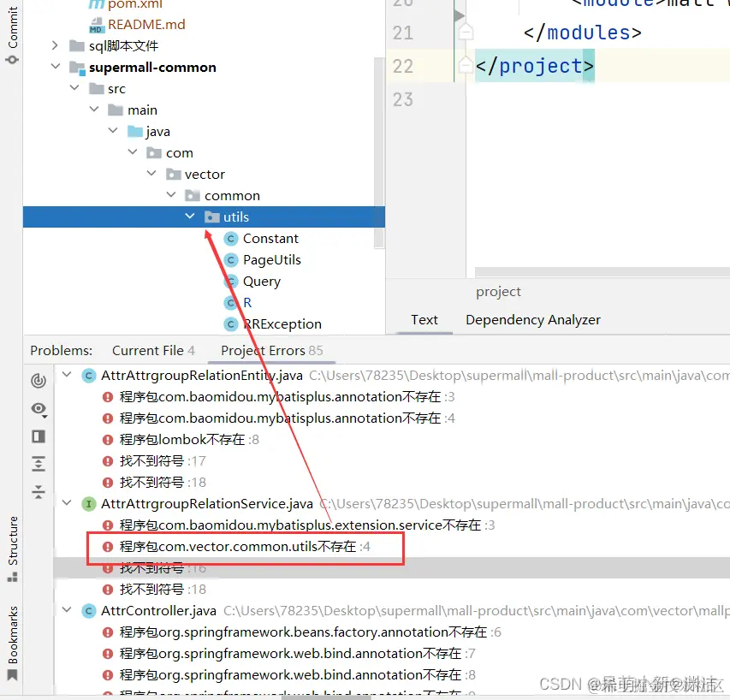Click the AttrAttrgroupRelationEntity.java class icon
The height and width of the screenshot is (700, 730).
pyautogui.click(x=88, y=376)
